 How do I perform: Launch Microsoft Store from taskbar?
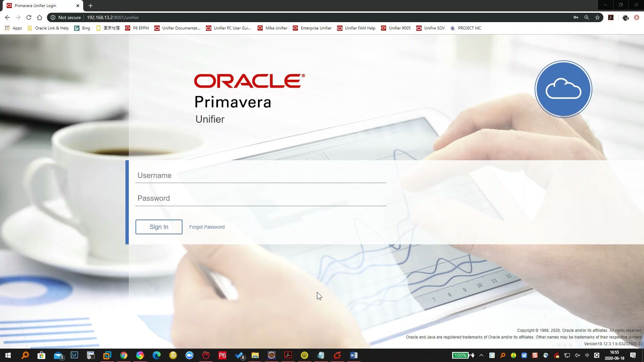(41, 355)
